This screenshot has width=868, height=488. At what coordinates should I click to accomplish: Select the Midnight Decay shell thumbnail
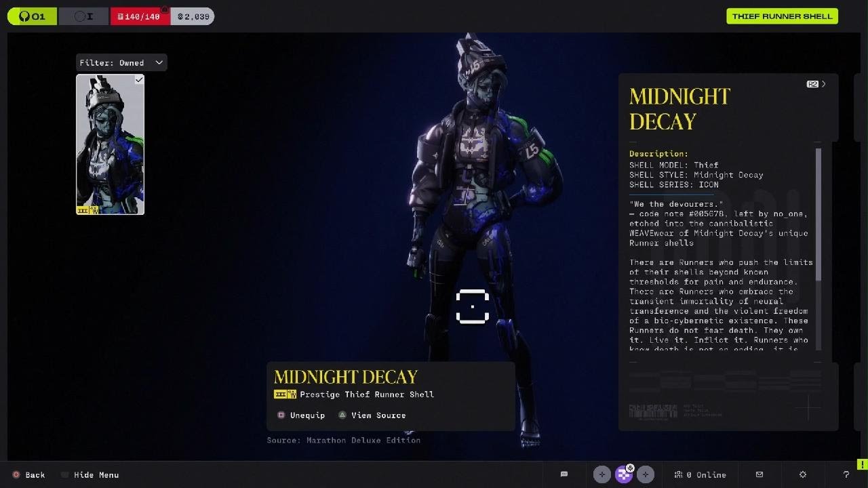[110, 144]
